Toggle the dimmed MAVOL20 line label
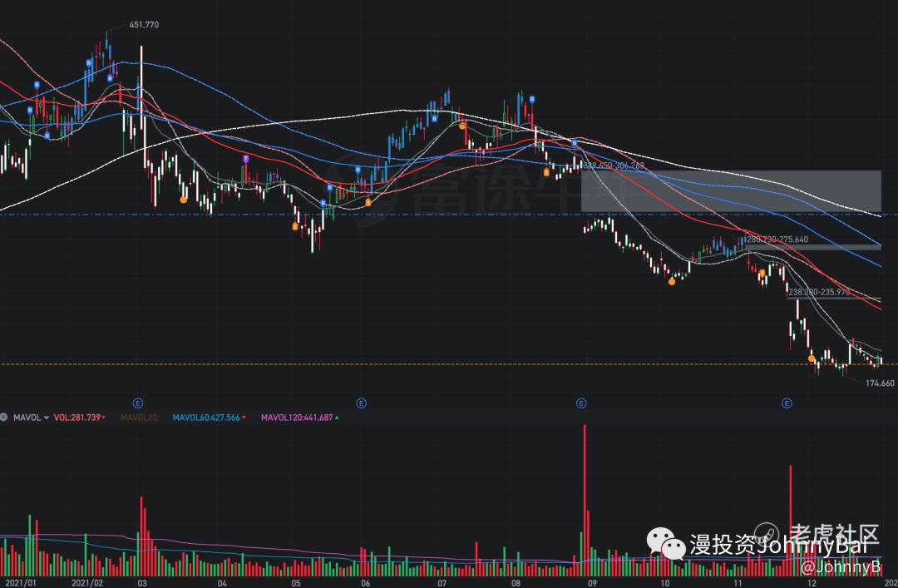898x588 pixels. point(139,418)
